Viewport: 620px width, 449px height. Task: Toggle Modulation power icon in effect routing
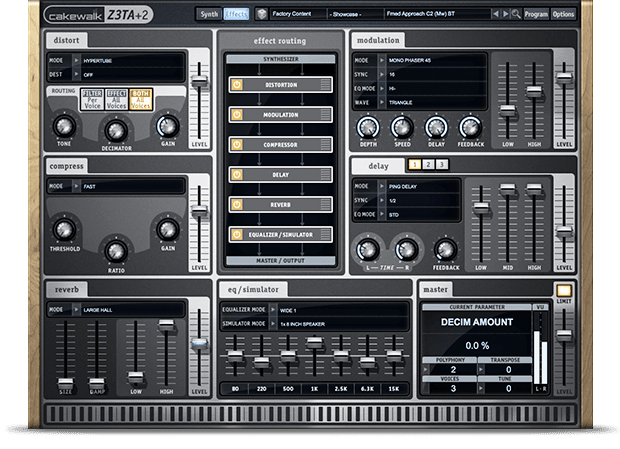point(237,115)
